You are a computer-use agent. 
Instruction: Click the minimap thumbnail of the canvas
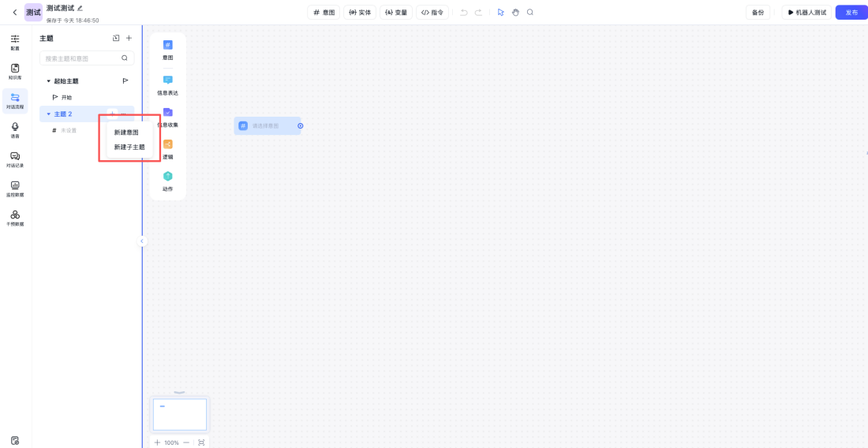180,414
